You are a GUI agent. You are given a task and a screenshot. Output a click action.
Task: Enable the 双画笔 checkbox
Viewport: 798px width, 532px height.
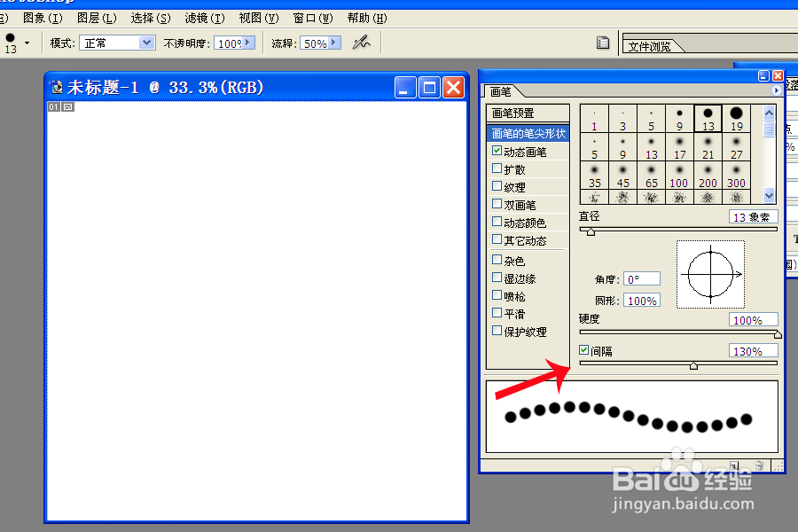[x=497, y=204]
